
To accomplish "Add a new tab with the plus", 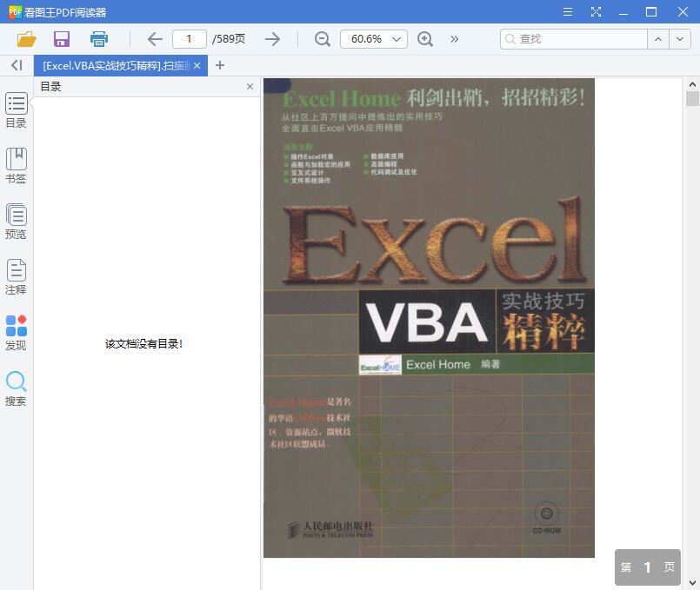I will point(220,65).
